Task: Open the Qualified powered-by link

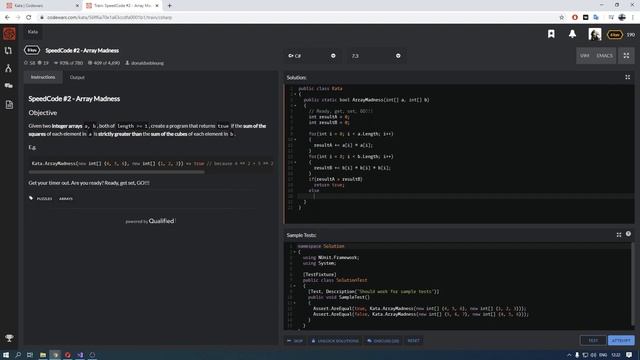Action: [161, 221]
